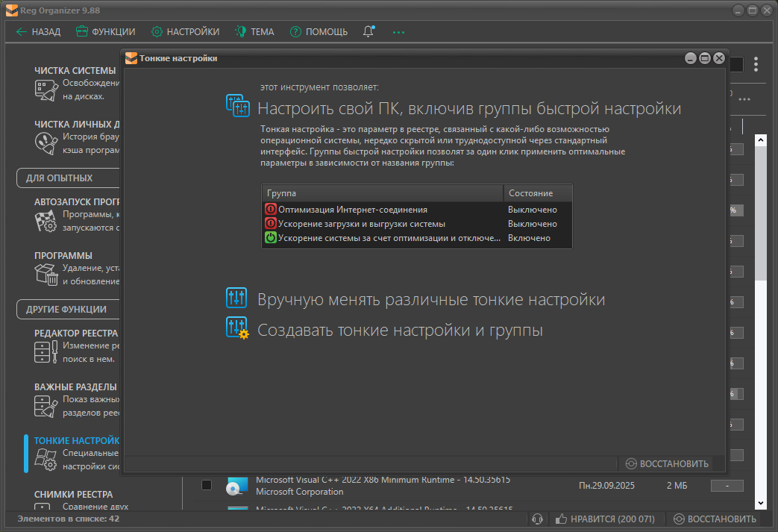Image resolution: width=778 pixels, height=532 pixels.
Task: Click Вручную менять различные тонкие настройки link
Action: pyautogui.click(x=430, y=299)
